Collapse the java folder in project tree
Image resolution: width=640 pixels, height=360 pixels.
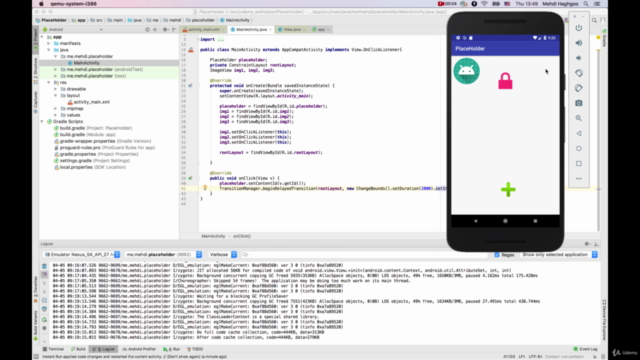[x=49, y=50]
